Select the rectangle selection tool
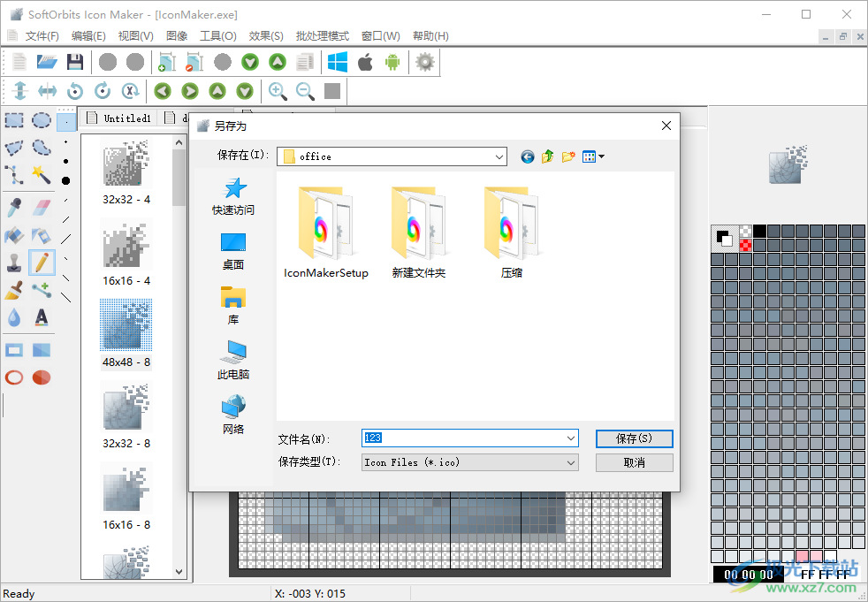This screenshot has width=868, height=602. (x=14, y=119)
